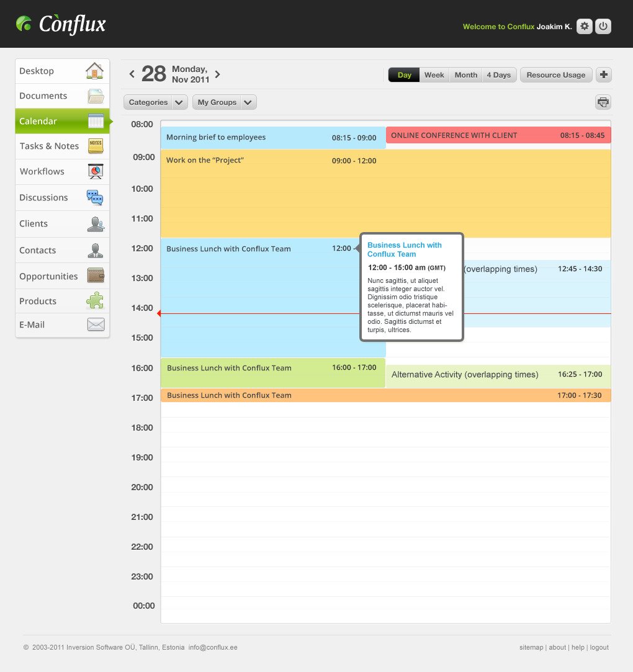
Task: Click the My Groups filter button
Action: 217,102
